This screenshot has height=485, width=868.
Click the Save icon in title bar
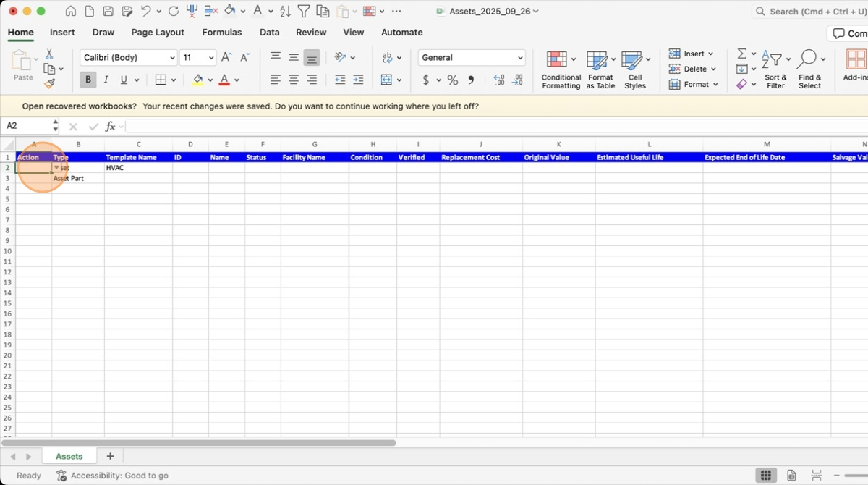pos(108,12)
